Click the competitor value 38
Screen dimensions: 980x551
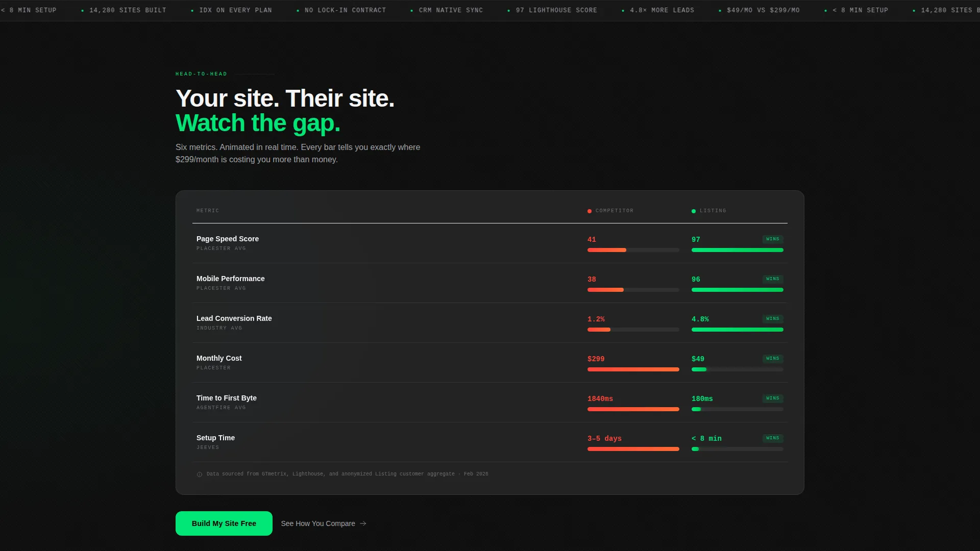click(x=592, y=279)
